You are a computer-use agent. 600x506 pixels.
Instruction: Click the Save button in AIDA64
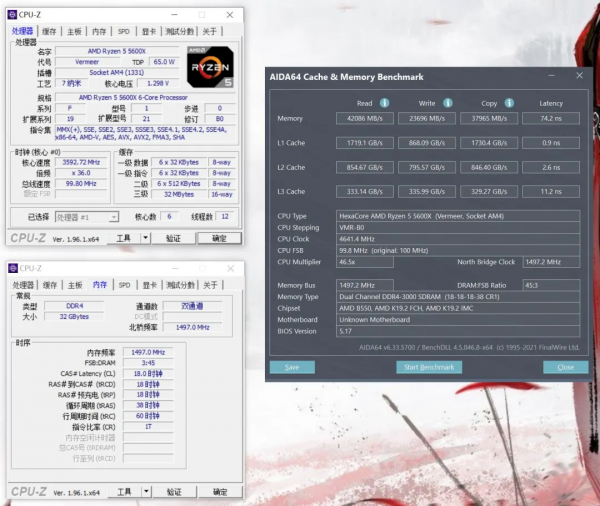[x=292, y=367]
